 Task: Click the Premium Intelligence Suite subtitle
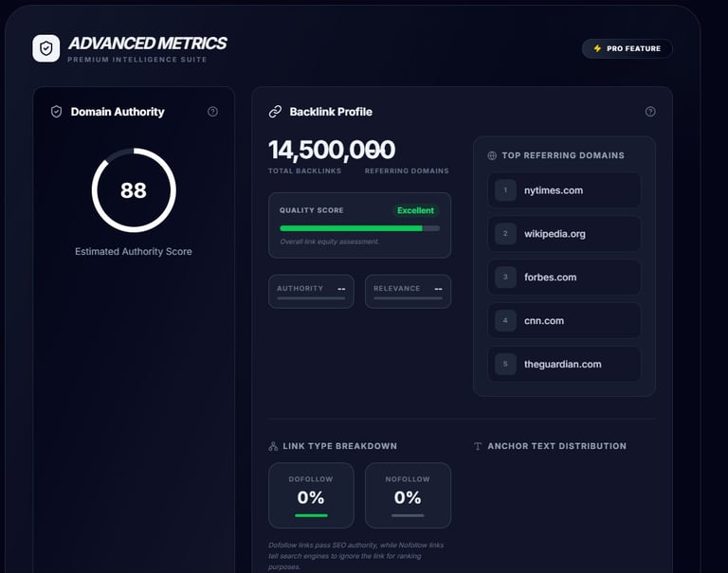coord(136,60)
